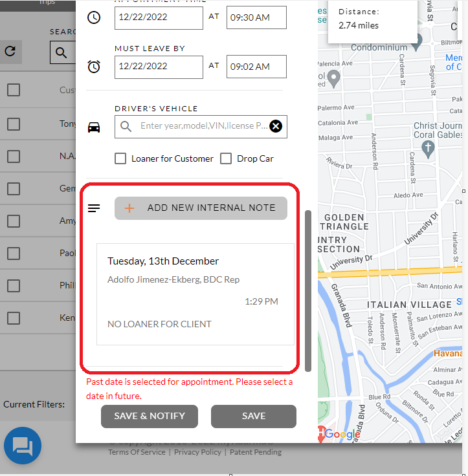Click the form's vertical scrollbar

308,290
